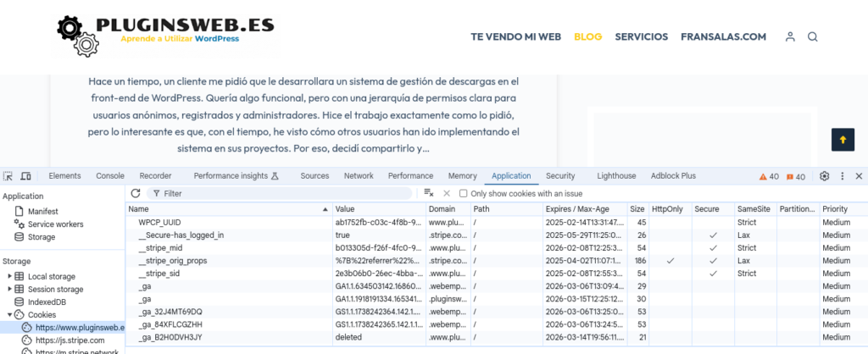868x354 pixels.
Task: Open TE VENDO MI WEB link
Action: click(x=516, y=37)
